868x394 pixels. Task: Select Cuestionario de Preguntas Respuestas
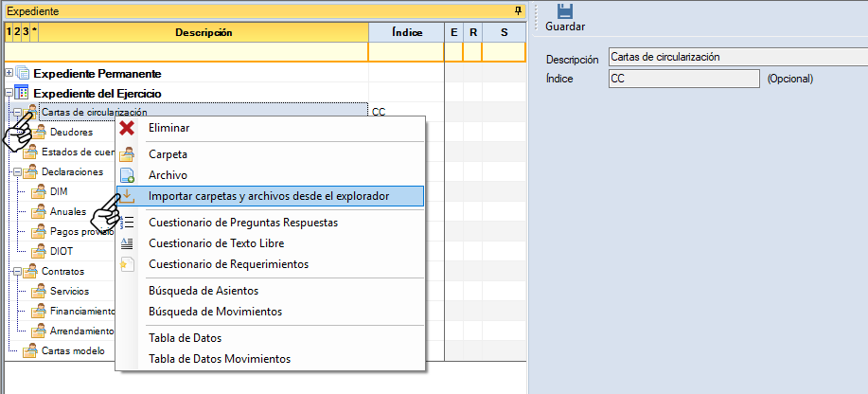pyautogui.click(x=242, y=223)
